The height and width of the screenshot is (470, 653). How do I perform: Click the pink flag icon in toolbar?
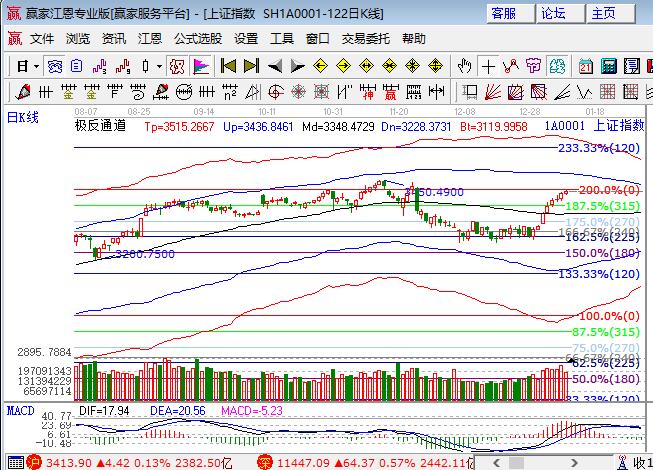(201, 67)
